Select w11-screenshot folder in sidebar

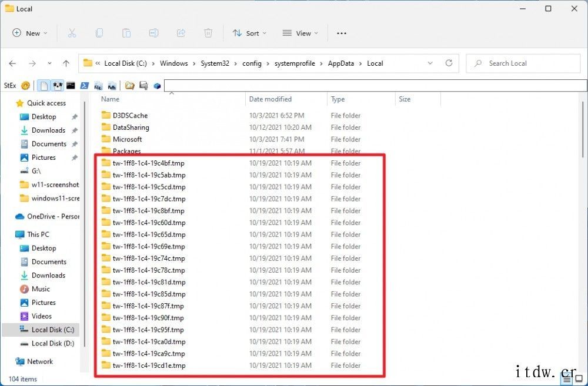[49, 184]
